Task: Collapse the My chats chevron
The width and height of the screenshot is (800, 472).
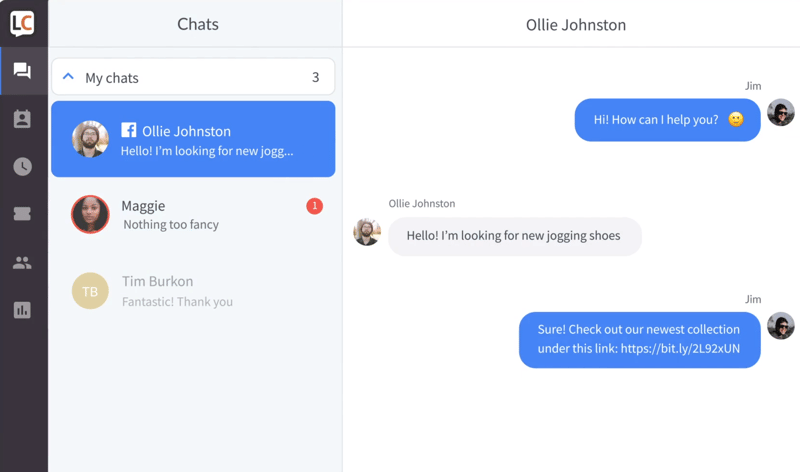Action: click(68, 77)
